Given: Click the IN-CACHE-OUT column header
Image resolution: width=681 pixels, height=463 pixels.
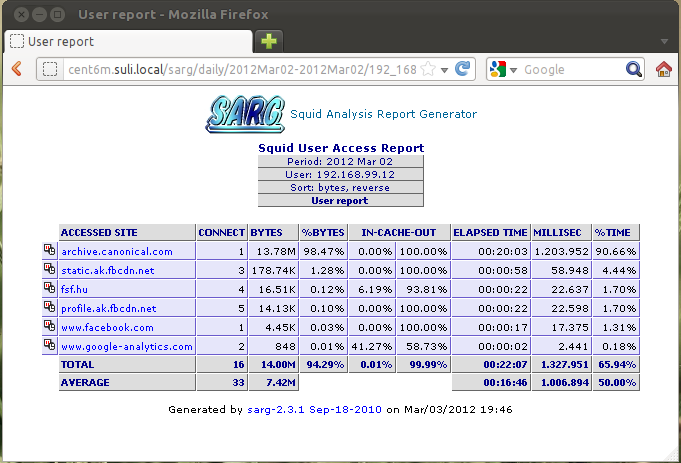Looking at the screenshot, I should click(399, 232).
